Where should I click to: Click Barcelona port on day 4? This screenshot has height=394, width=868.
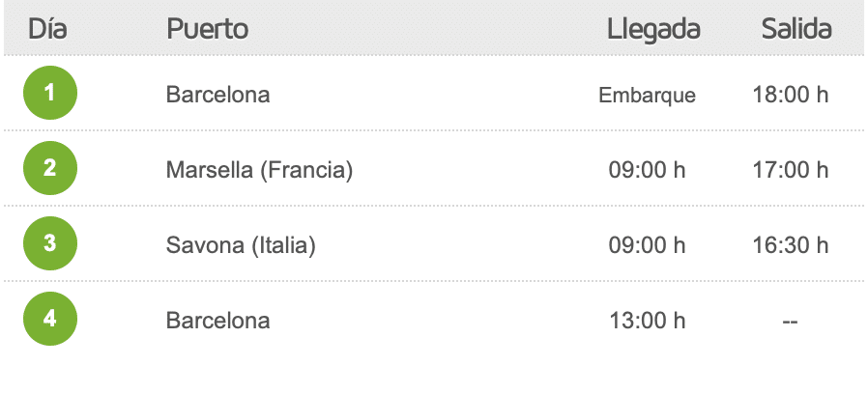(x=218, y=321)
